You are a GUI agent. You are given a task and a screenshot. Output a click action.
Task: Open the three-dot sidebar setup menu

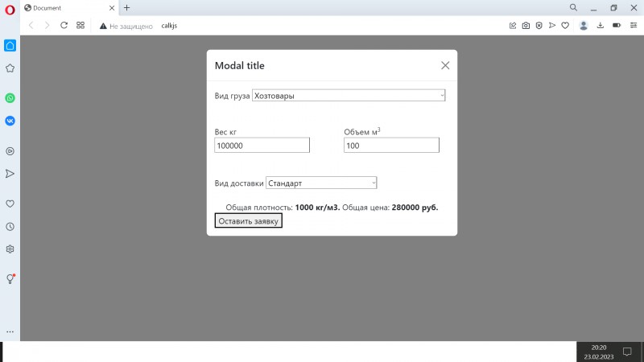[10, 331]
